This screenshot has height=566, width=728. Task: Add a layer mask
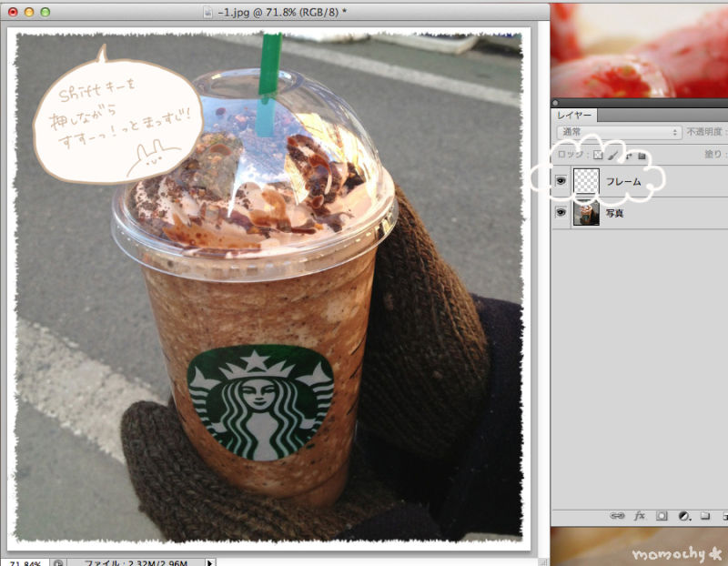662,516
